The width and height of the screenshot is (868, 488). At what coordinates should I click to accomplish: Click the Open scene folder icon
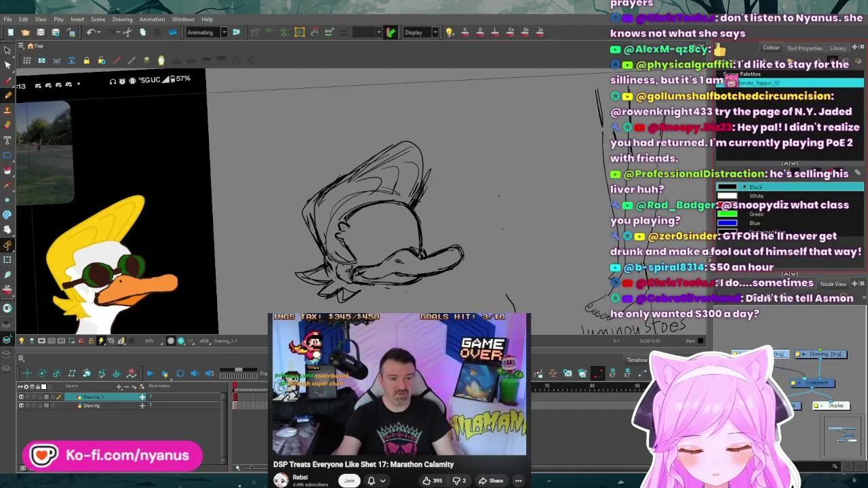pyautogui.click(x=25, y=33)
